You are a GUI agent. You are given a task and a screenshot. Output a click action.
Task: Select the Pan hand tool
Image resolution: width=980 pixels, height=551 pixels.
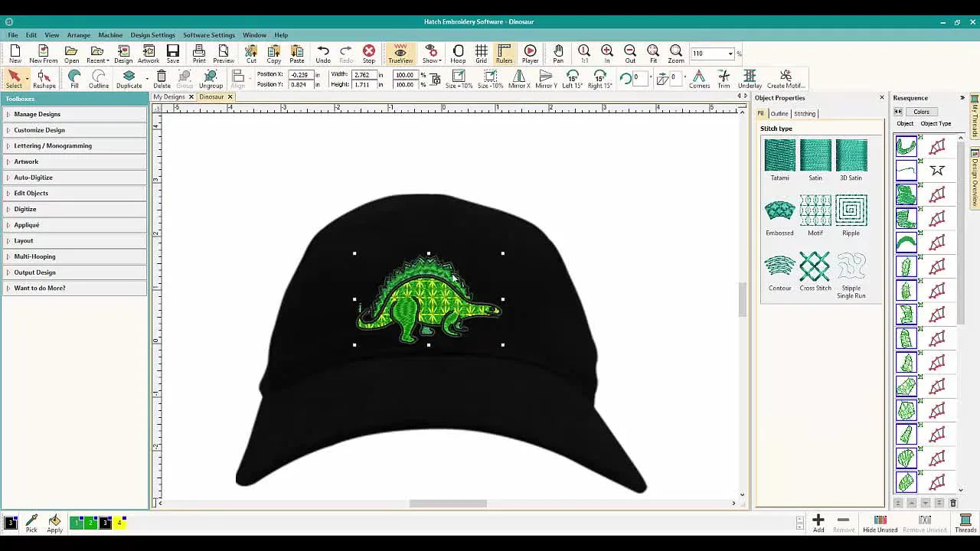pos(558,54)
